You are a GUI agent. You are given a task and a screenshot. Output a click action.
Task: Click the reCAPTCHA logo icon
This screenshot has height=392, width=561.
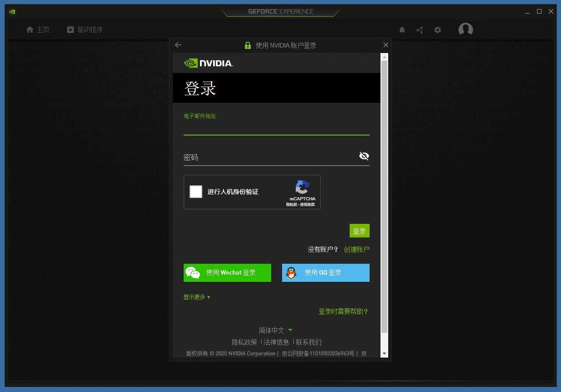(302, 187)
